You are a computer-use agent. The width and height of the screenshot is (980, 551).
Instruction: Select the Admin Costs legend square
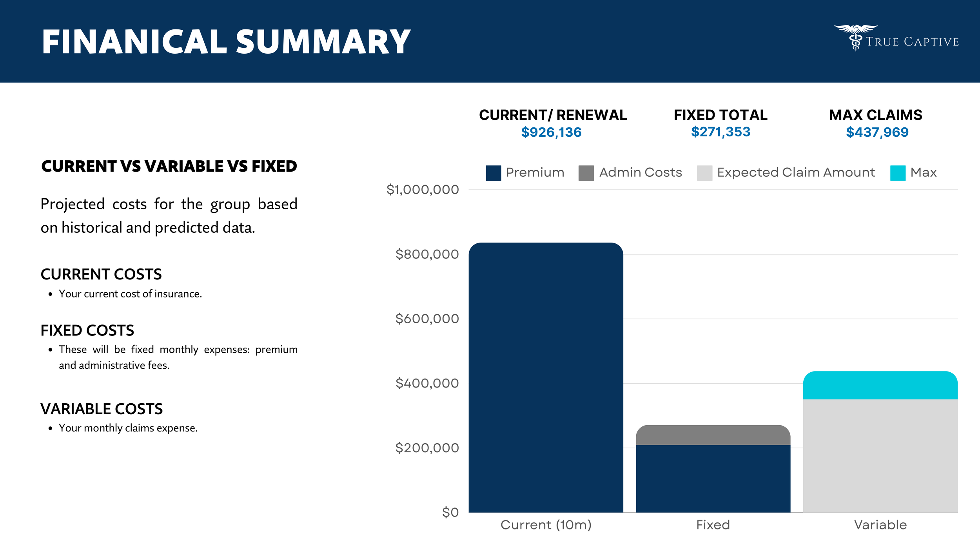[x=586, y=172]
